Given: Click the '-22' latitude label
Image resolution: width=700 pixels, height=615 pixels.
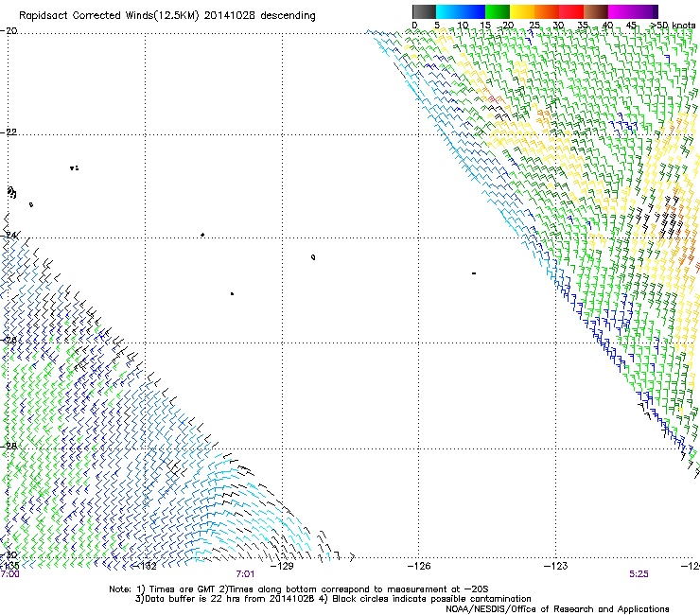Looking at the screenshot, I should click(x=9, y=132).
